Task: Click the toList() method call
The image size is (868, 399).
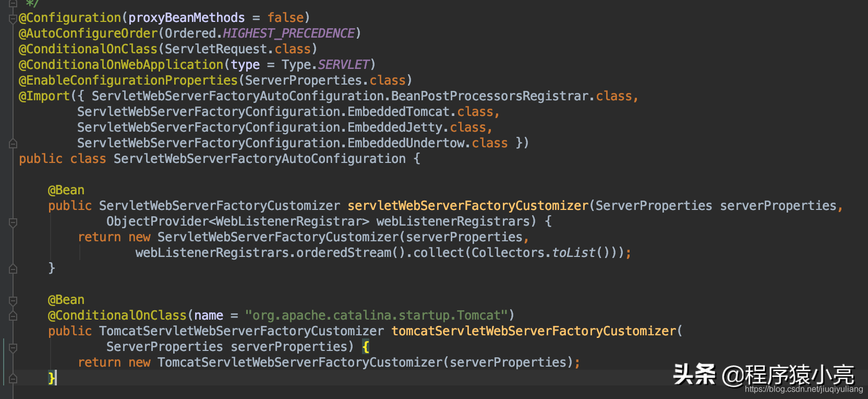Action: [x=574, y=253]
